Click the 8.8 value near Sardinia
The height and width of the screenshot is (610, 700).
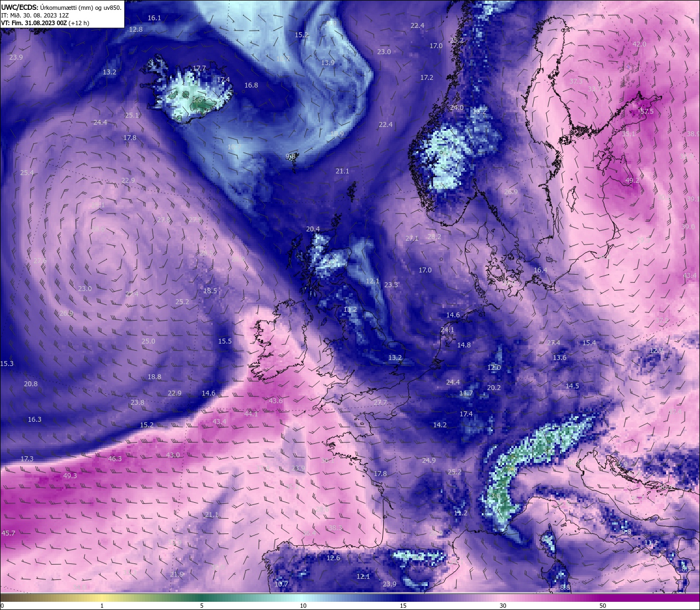[x=565, y=588]
